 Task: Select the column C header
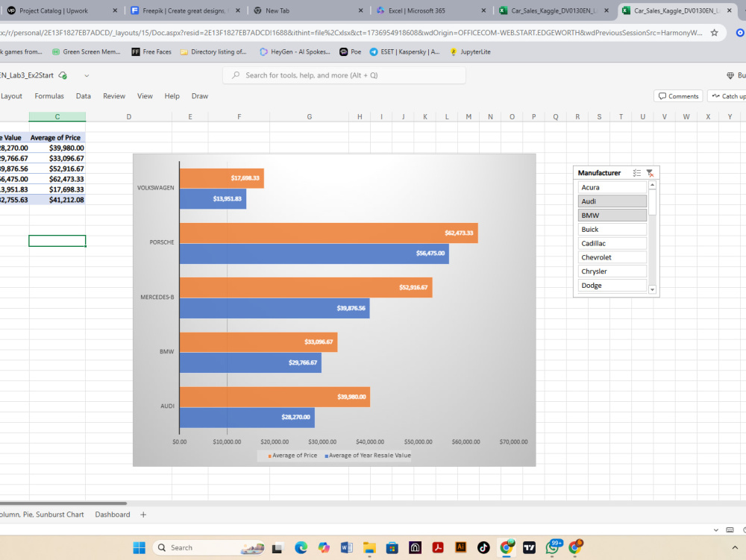[57, 117]
